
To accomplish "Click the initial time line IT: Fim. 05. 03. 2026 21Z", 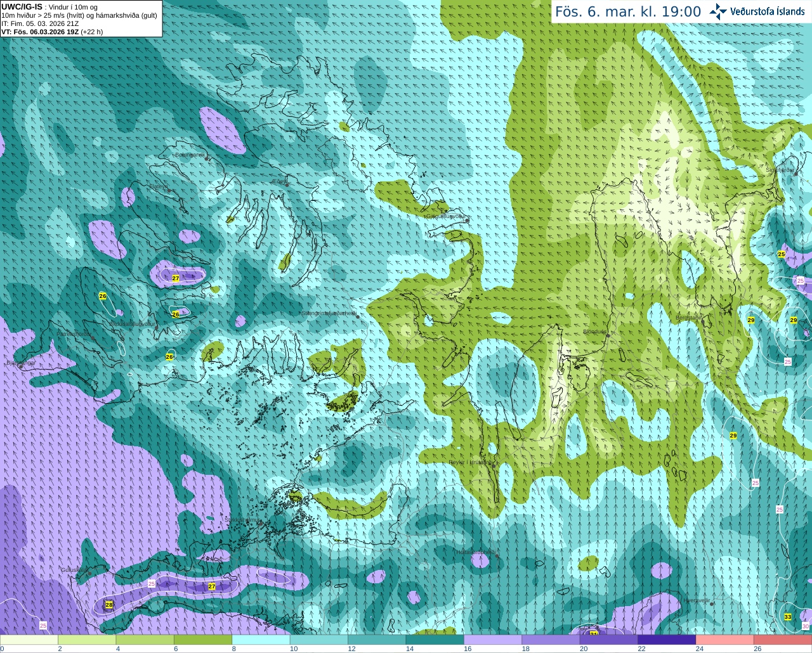I will [x=40, y=23].
